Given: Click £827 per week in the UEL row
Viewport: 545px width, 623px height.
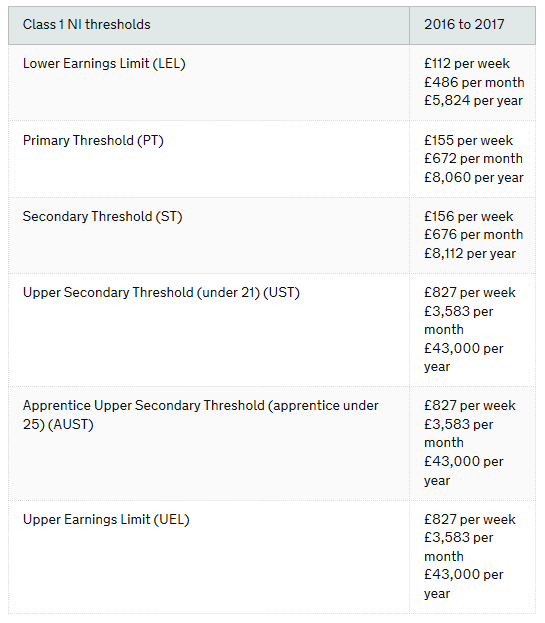Looking at the screenshot, I should pyautogui.click(x=470, y=520).
